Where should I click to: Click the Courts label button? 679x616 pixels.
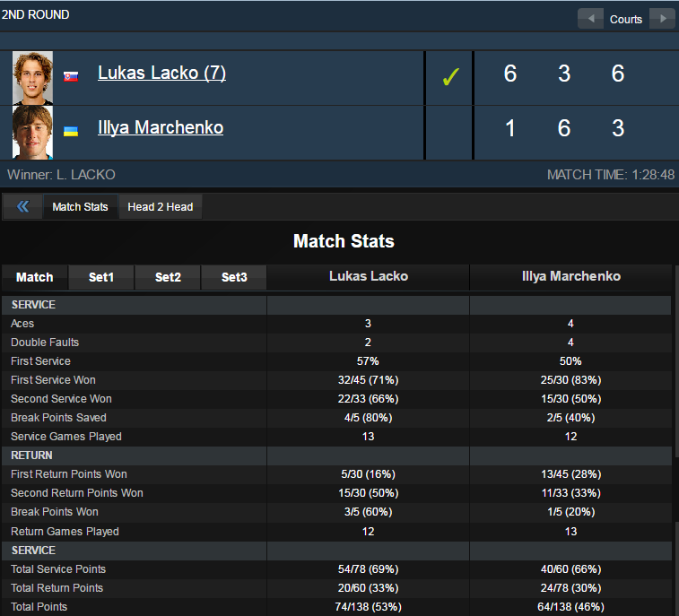click(626, 19)
